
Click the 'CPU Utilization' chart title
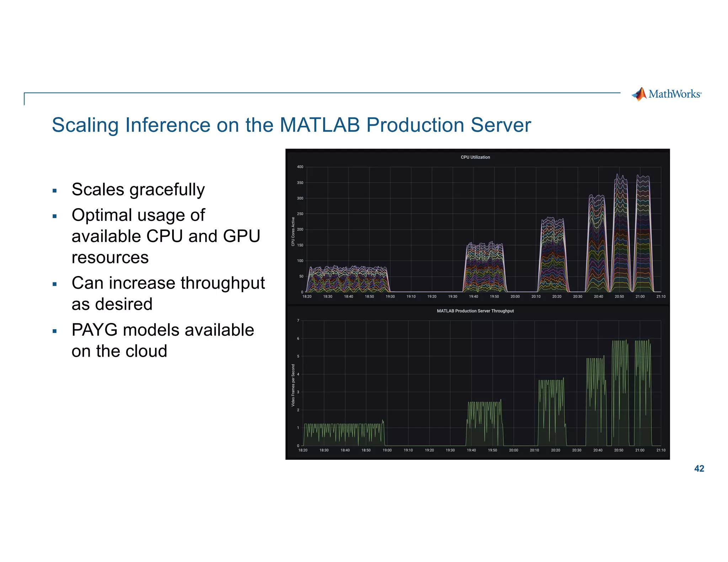tap(475, 157)
